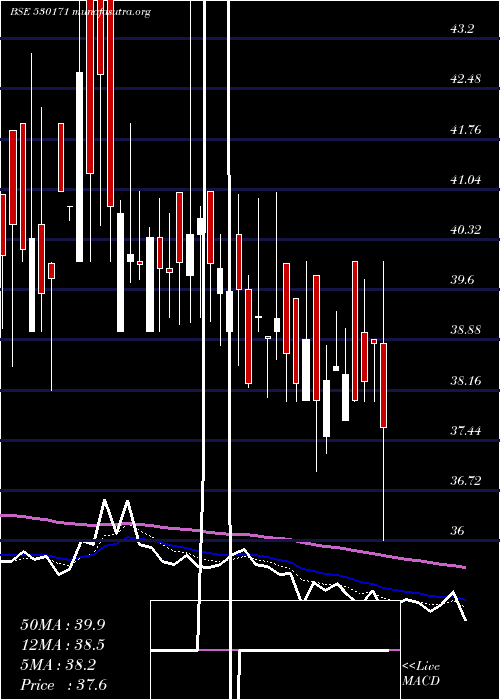500x700 pixels.
Task: Click the 12MA : 38.5 reading
Action: (x=63, y=645)
